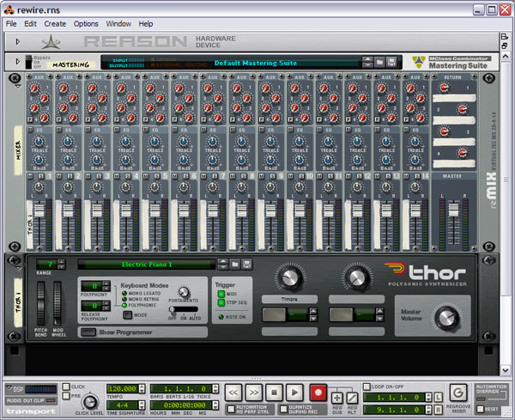This screenshot has width=515, height=420.
Task: Toggle the Loop On/Off checkbox
Action: pos(367,387)
